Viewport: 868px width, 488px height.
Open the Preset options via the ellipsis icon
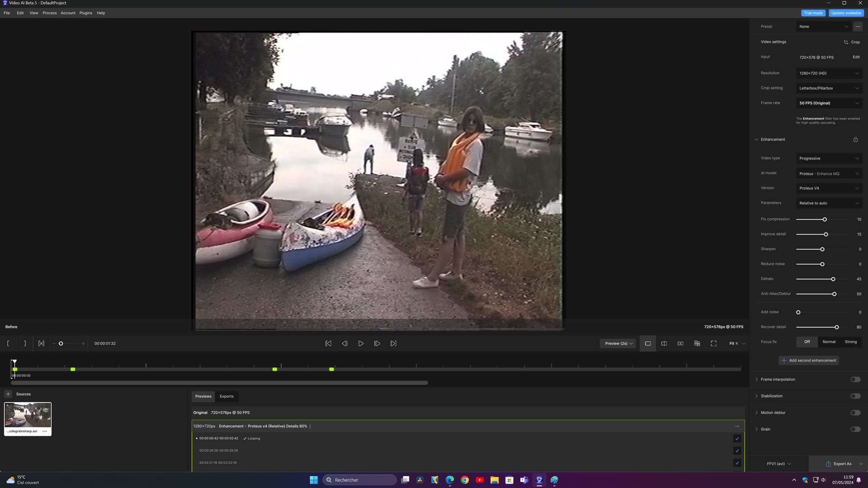tap(857, 26)
